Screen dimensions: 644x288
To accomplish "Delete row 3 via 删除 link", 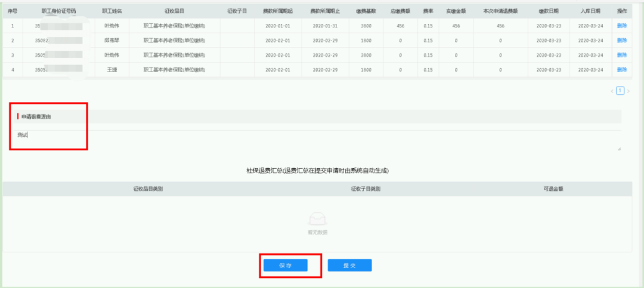I will (x=622, y=55).
